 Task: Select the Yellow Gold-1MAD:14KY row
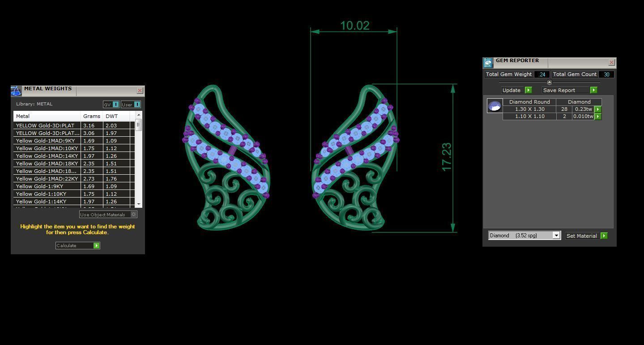point(74,156)
